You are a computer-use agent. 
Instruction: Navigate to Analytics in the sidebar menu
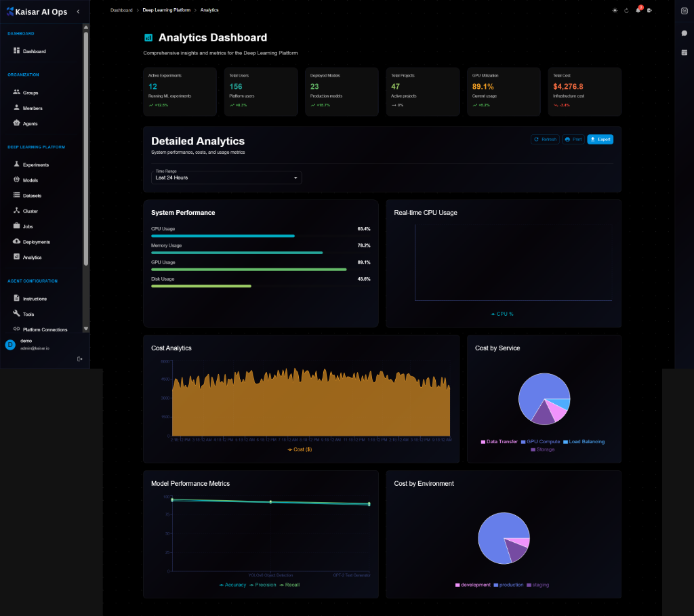point(33,257)
